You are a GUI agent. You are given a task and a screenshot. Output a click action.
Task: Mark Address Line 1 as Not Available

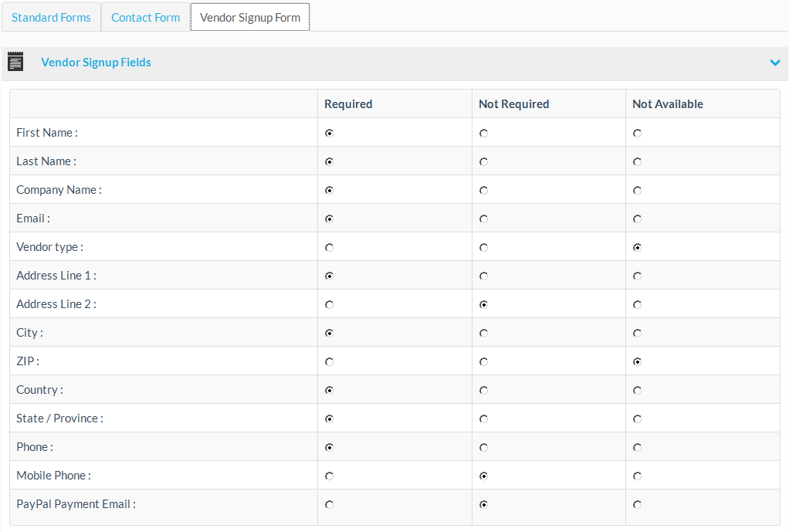[x=637, y=276]
